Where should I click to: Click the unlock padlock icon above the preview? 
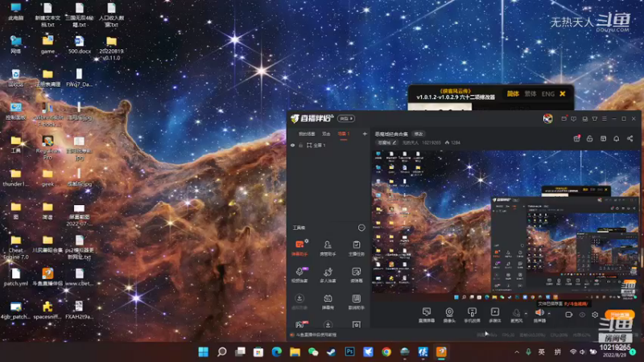(590, 138)
